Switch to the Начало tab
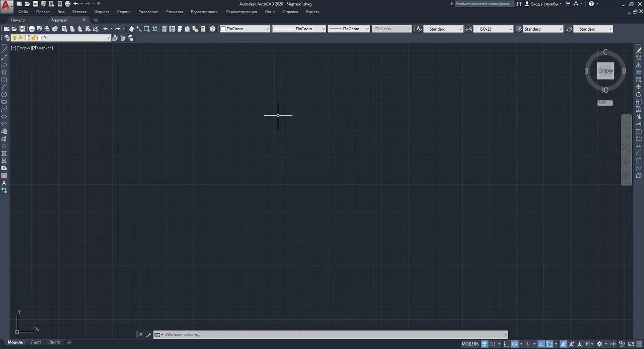Image resolution: width=644 pixels, height=349 pixels. [18, 20]
